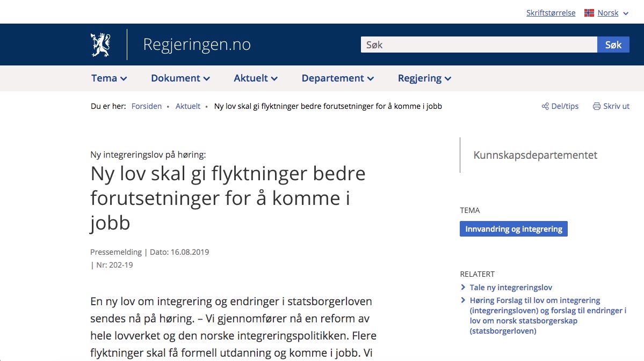Open the Departement navigation menu
This screenshot has height=361, width=644.
[337, 78]
